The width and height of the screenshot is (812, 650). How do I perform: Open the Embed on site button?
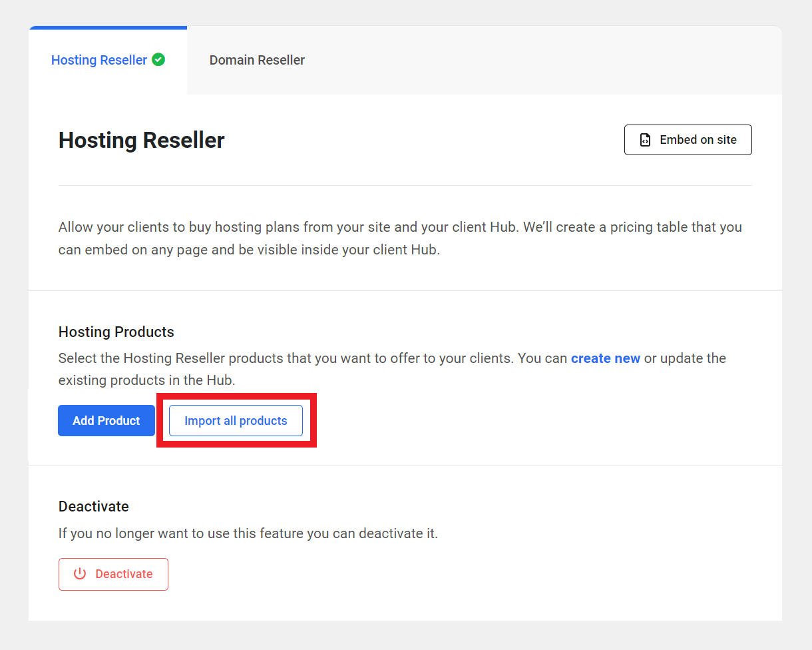coord(688,140)
